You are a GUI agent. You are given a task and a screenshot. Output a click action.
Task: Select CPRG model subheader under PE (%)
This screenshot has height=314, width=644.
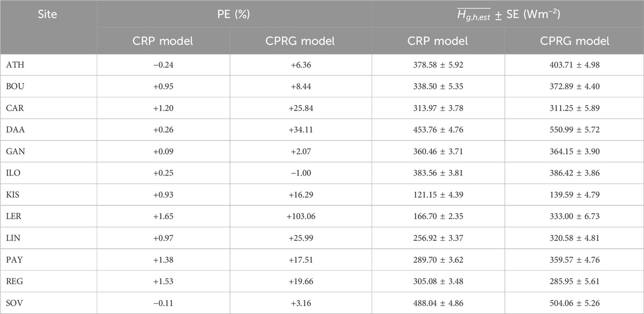[x=301, y=41]
